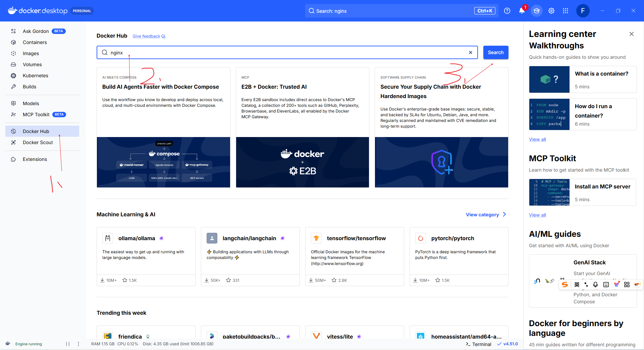Click the Give feedback link
The height and width of the screenshot is (350, 644).
pyautogui.click(x=149, y=36)
